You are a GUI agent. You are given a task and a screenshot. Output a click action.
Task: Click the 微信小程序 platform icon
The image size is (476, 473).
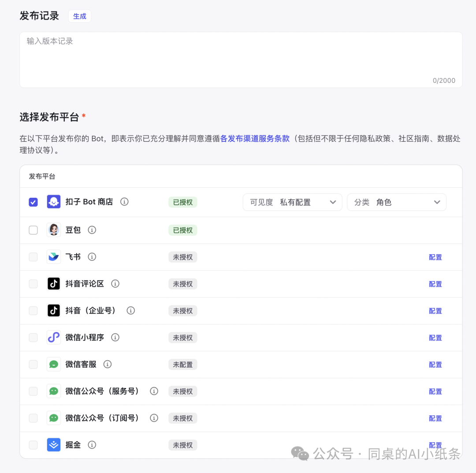point(53,337)
